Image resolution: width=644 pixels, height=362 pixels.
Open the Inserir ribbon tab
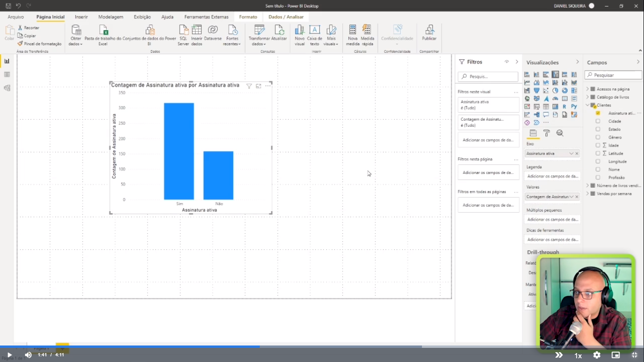[x=81, y=17]
